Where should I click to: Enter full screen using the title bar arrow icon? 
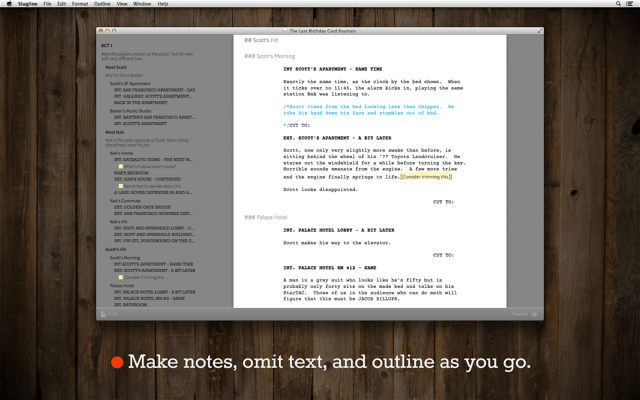pyautogui.click(x=540, y=31)
